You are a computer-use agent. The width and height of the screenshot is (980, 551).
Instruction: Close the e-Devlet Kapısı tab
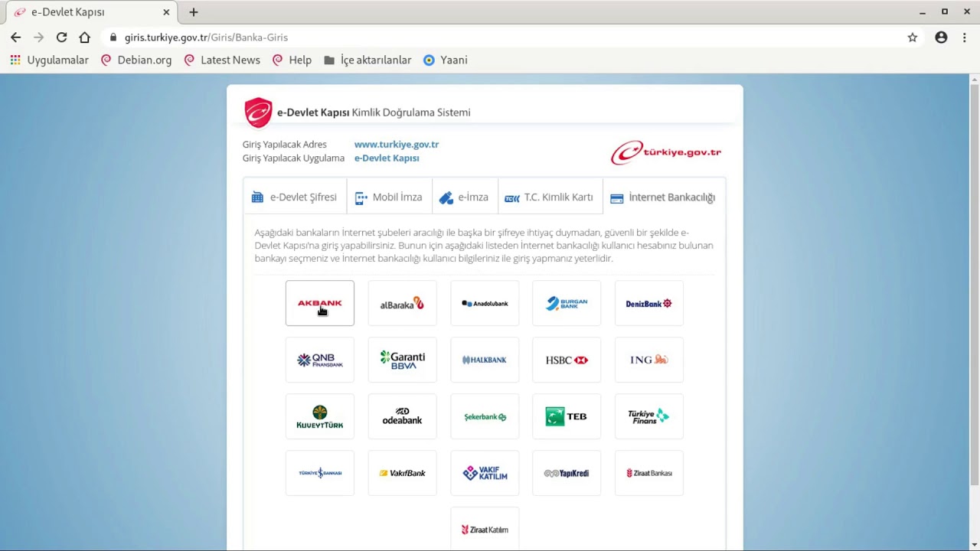coord(166,12)
